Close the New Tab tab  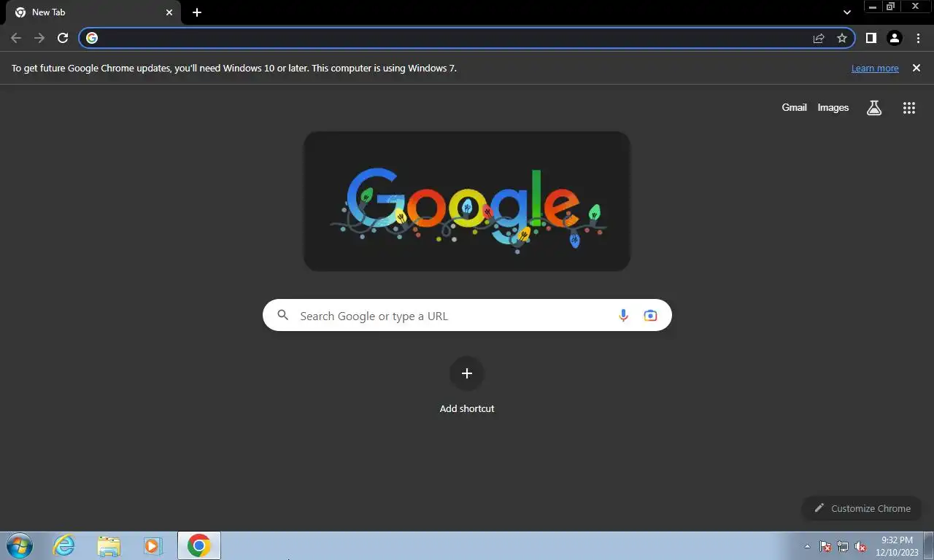coord(169,12)
